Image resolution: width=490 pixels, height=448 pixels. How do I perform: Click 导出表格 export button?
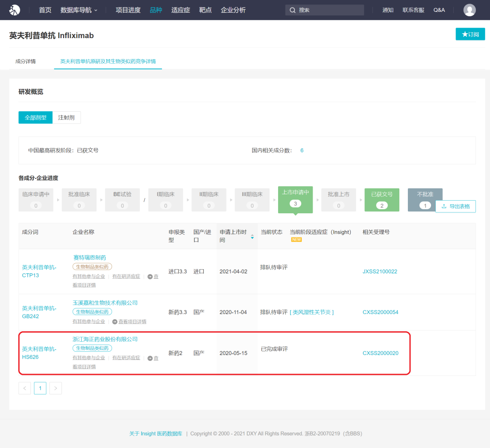click(x=456, y=207)
